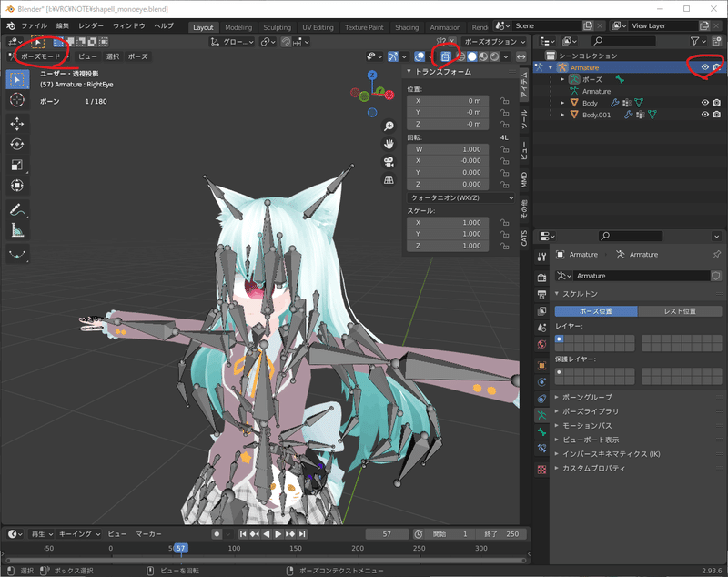Toggle X-ray display in viewport header
728x577 pixels.
pyautogui.click(x=446, y=56)
